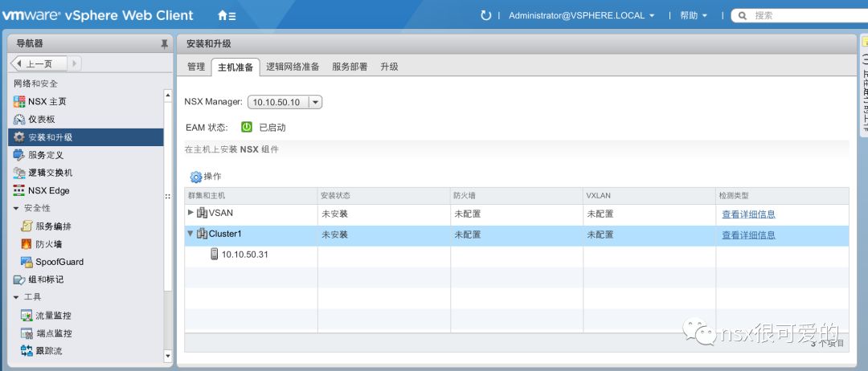The image size is (868, 371).
Task: Click the navigator forward arrow
Action: click(x=74, y=64)
